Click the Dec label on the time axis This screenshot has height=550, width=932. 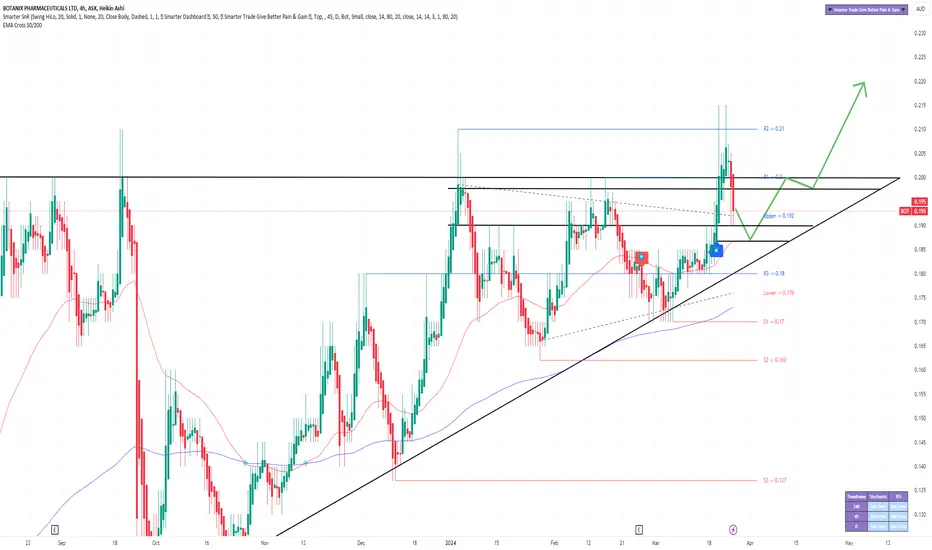click(x=361, y=543)
